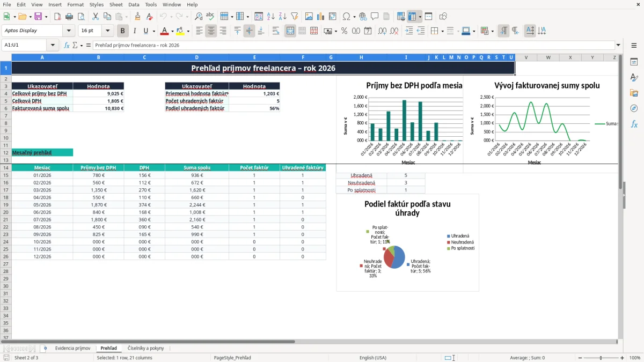Run the spelling check
Image resolution: width=644 pixels, height=362 pixels.
click(210, 17)
